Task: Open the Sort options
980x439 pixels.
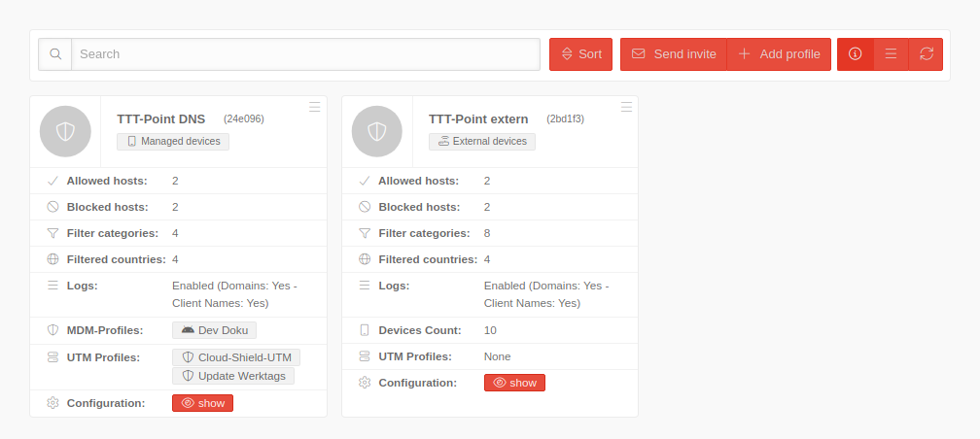Action: [580, 54]
